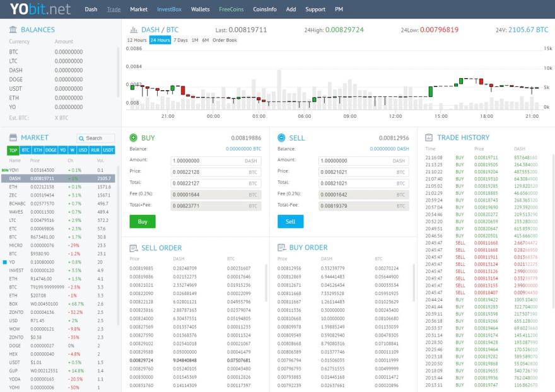Click the Sell Total input field
This screenshot has height=392, width=555.
pyautogui.click(x=364, y=183)
